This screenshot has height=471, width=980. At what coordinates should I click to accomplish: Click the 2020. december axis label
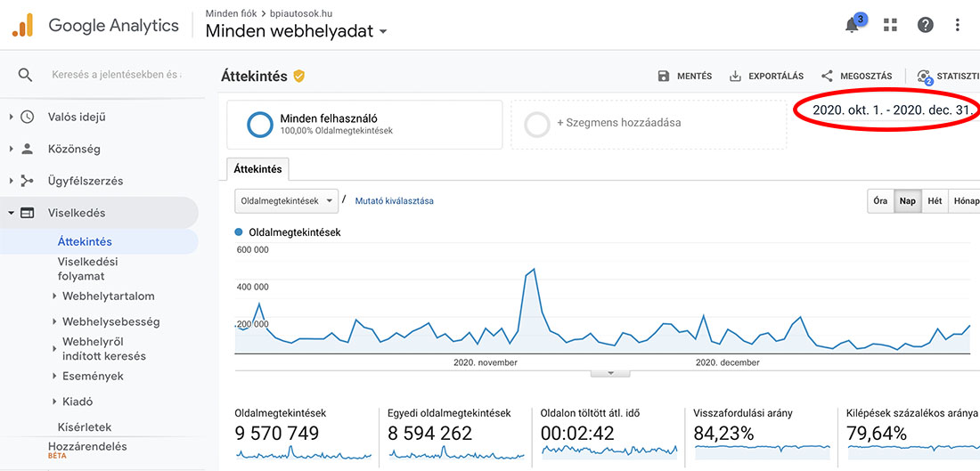pos(728,362)
